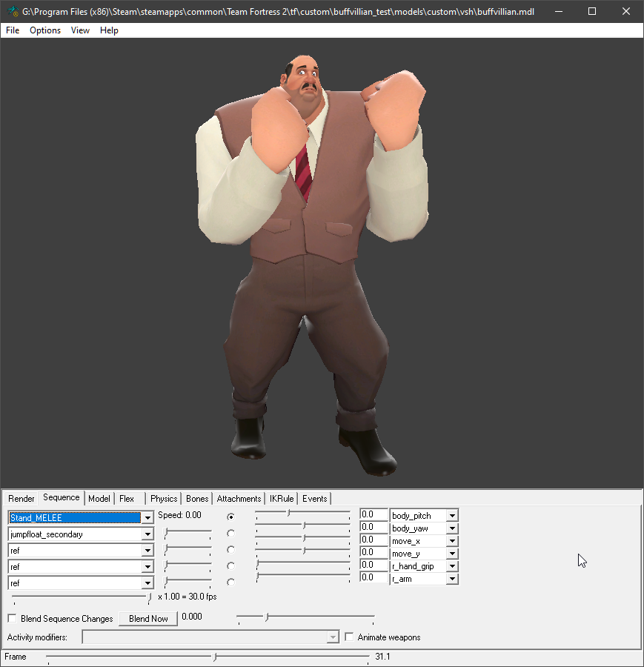This screenshot has height=667, width=644.
Task: View the Events tab
Action: (315, 499)
